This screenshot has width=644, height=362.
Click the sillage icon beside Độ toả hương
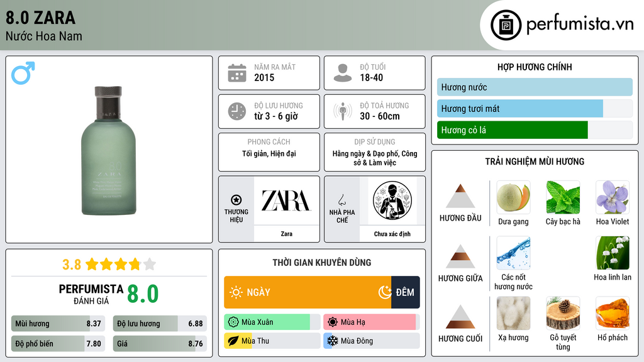tap(343, 111)
